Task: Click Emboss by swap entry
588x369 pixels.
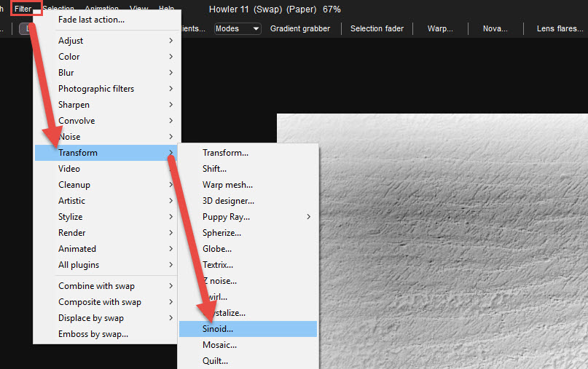Action: point(93,334)
